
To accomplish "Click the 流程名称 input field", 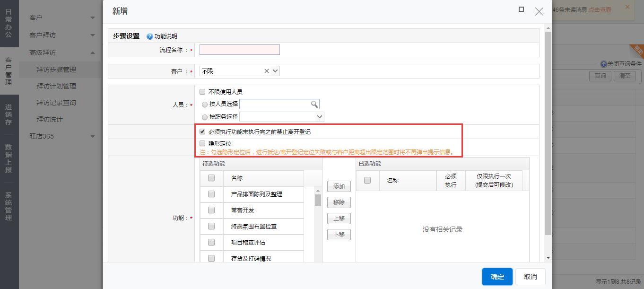I will 239,50.
